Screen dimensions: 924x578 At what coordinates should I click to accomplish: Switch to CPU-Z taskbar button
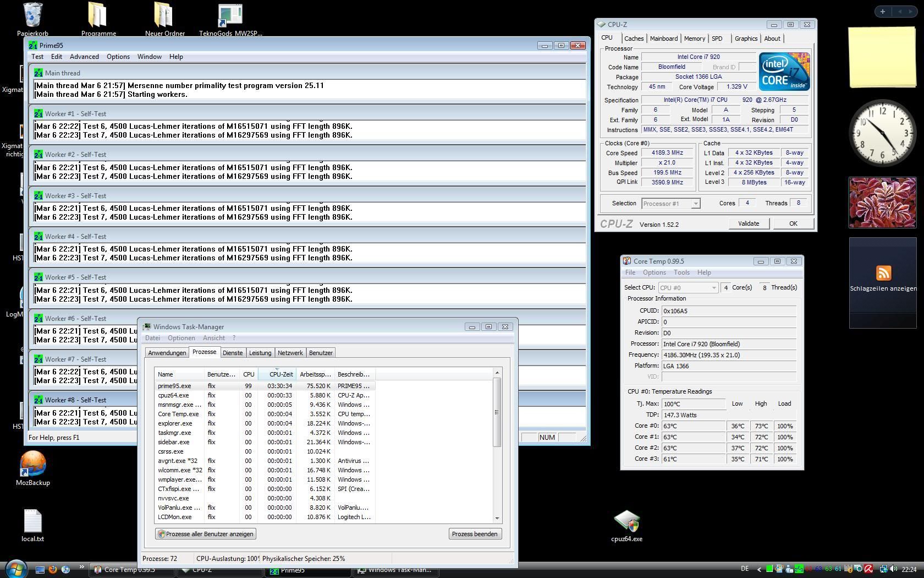point(220,570)
